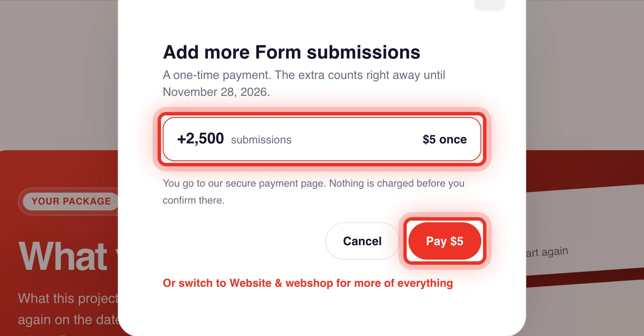Viewport: 644px width, 336px height.
Task: Click the 'confirm there.' text line
Action: (x=194, y=200)
